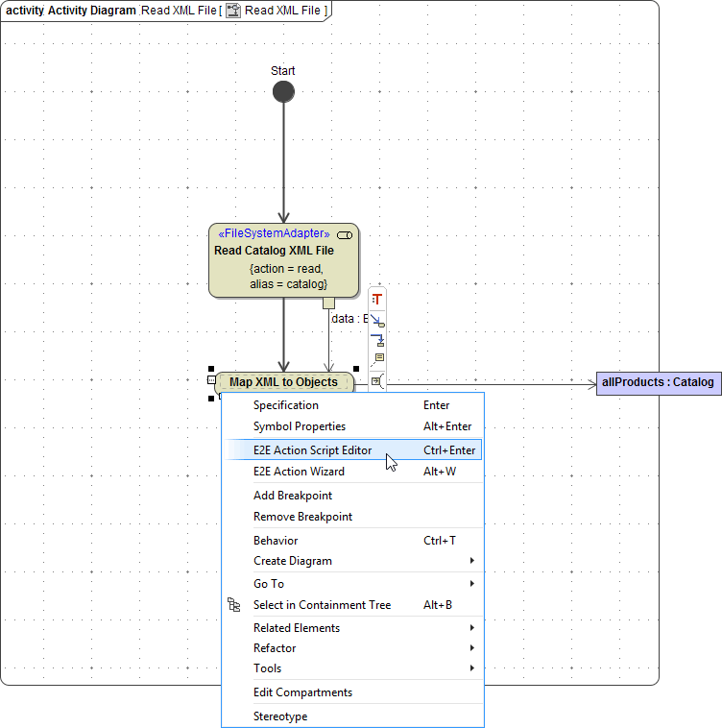
Task: Click the object flow icon in the manipulator toolbar
Action: pos(377,339)
